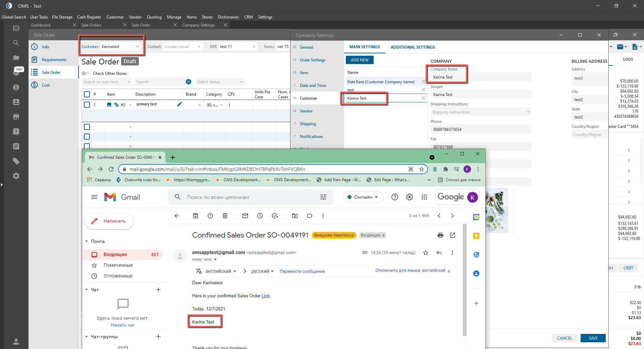Click the Gmail message scrollbar

[465, 279]
